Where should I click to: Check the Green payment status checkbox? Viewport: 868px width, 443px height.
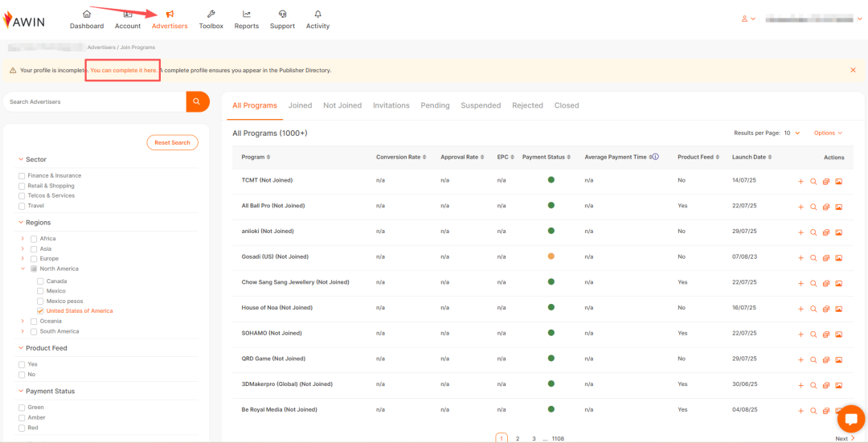point(22,408)
